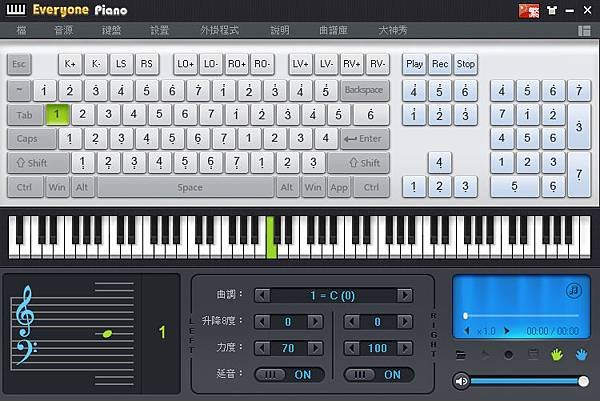Click the LO+ left octave up key
Image resolution: width=600 pixels, height=401 pixels.
[x=185, y=64]
